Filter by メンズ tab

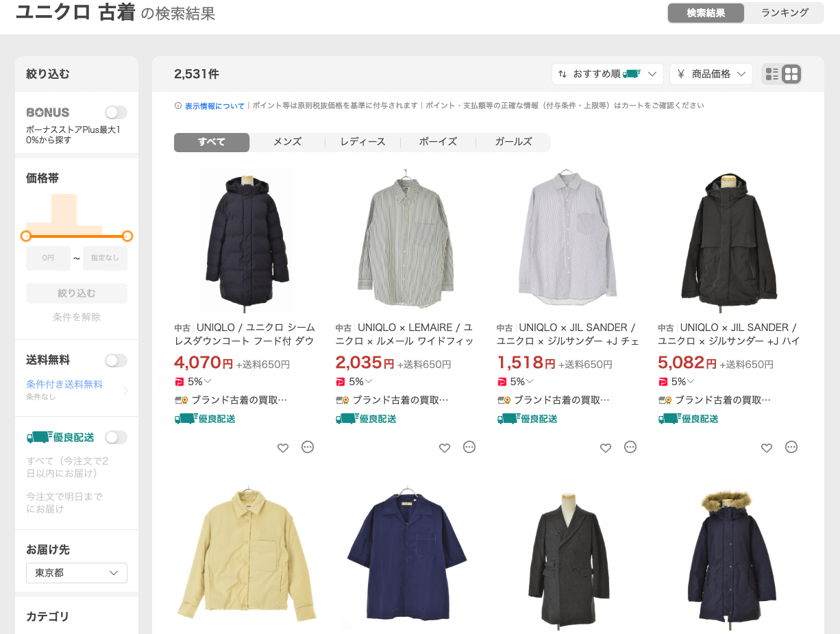(287, 142)
